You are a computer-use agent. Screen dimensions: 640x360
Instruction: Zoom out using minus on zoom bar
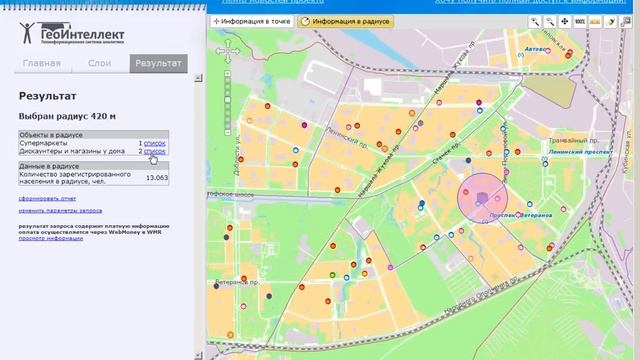228,132
